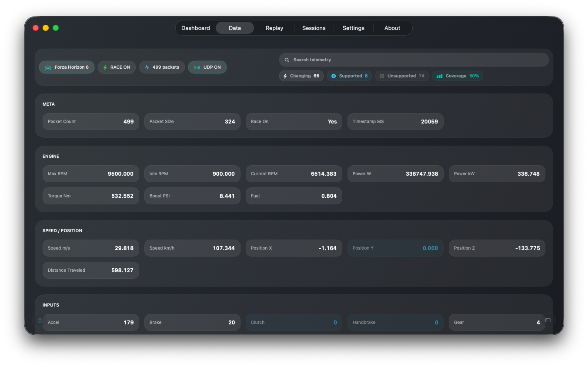The width and height of the screenshot is (588, 367).
Task: Click the Race On Yes card
Action: (294, 122)
